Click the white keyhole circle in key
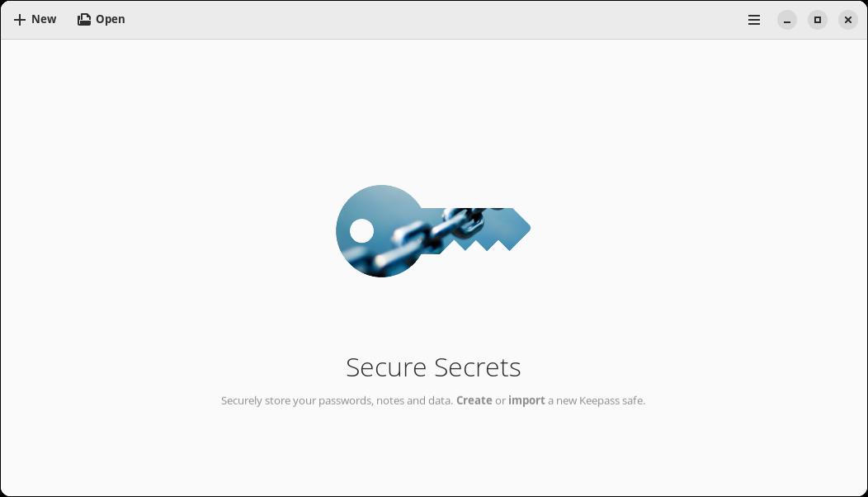The image size is (868, 497). coord(361,230)
